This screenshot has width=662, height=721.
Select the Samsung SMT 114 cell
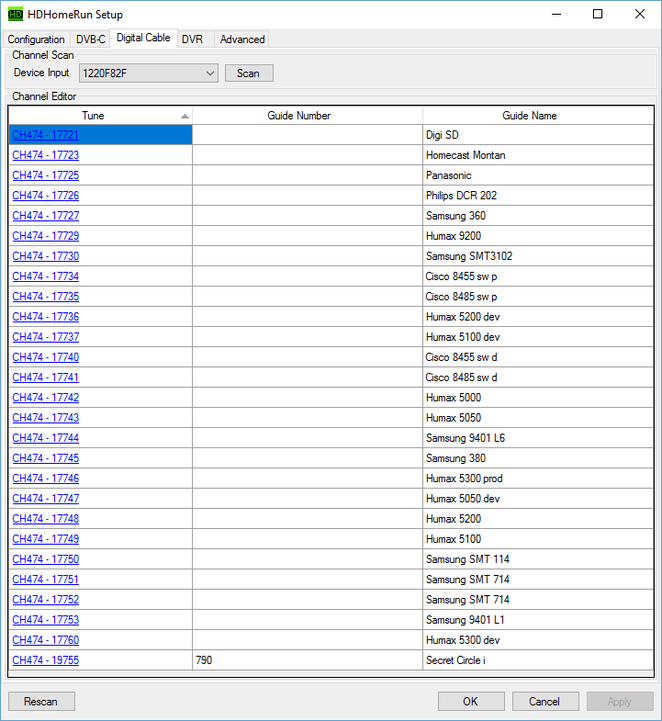(x=538, y=559)
